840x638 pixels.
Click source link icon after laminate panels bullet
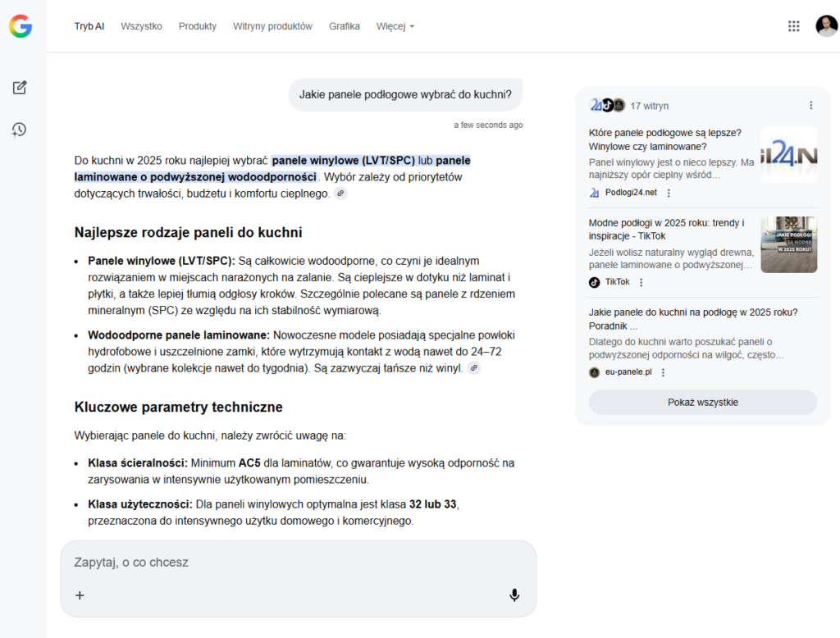pos(474,368)
